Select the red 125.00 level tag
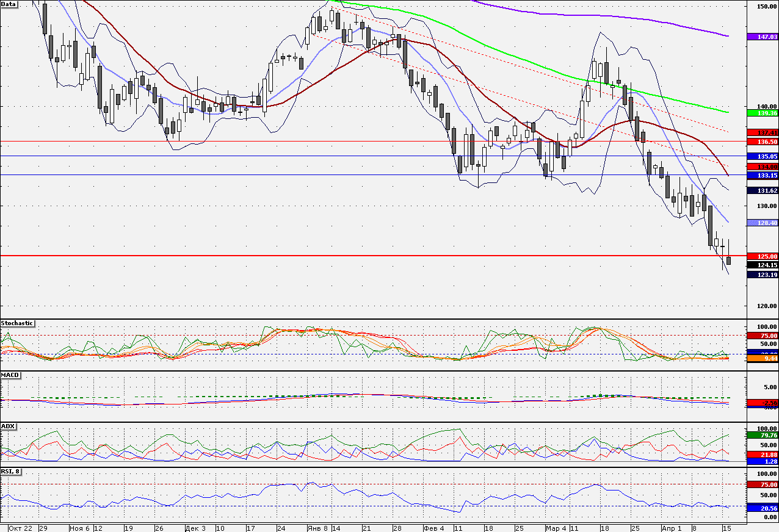The height and width of the screenshot is (532, 779). click(x=762, y=256)
